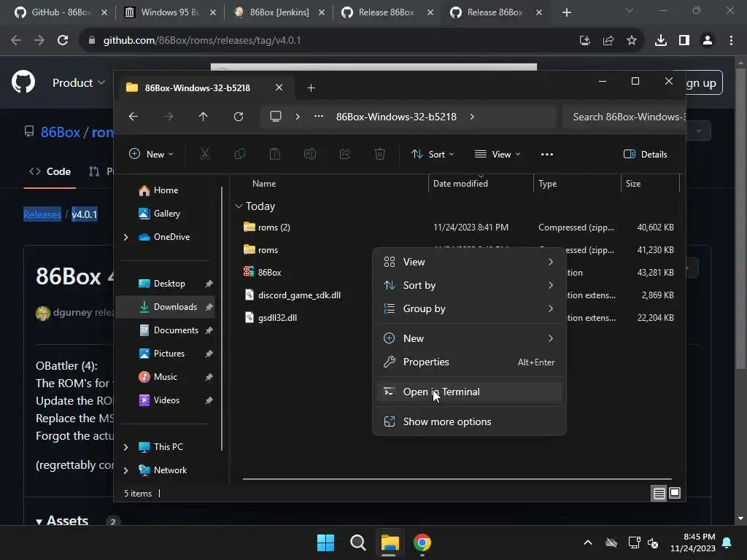Open the View dropdown in Explorer toolbar

[498, 154]
